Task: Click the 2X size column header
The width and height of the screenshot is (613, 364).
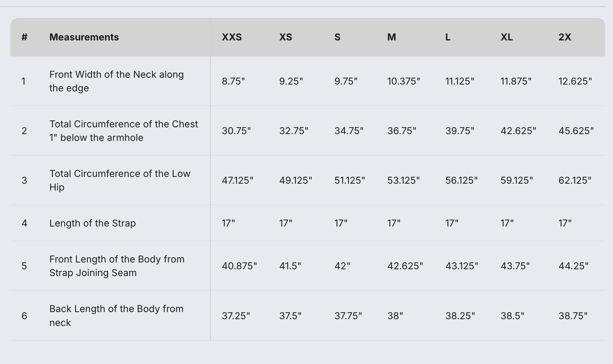Action: coord(565,37)
